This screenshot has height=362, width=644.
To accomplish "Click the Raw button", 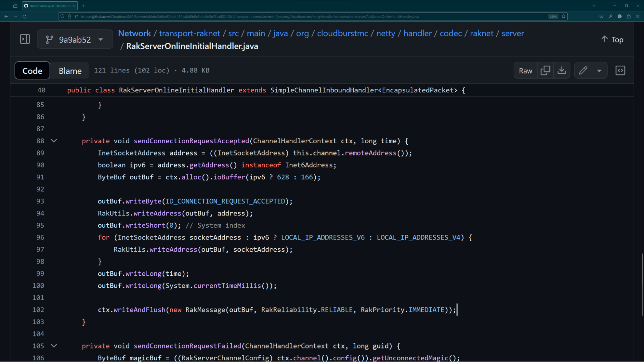I will tap(525, 70).
